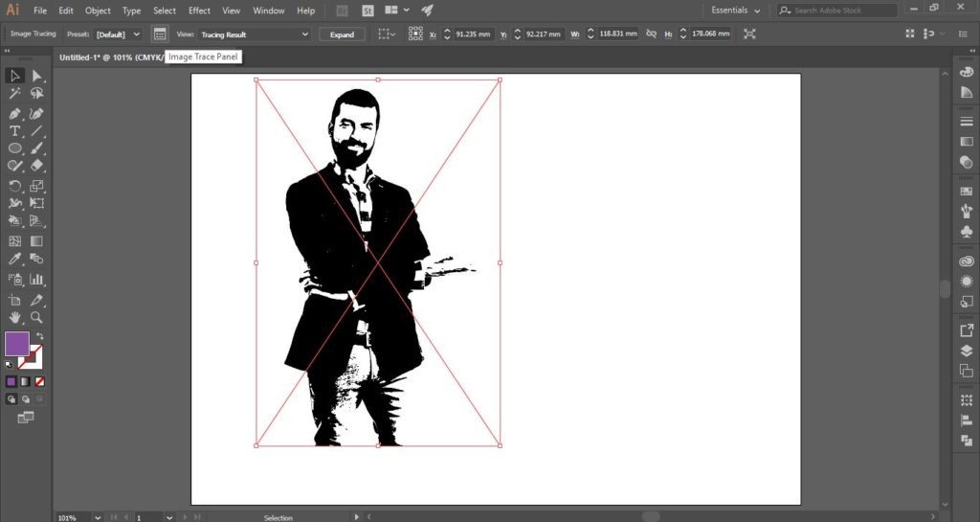Select the Magic Wand tool
Screen dimensions: 980x522
coord(14,93)
